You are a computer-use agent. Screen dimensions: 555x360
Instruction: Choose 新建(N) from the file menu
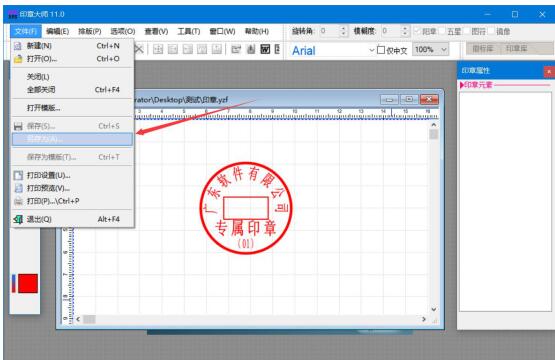tap(73, 46)
